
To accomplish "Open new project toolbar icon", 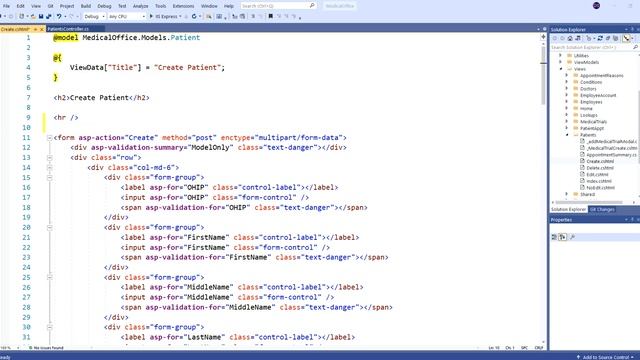I will pos(22,16).
